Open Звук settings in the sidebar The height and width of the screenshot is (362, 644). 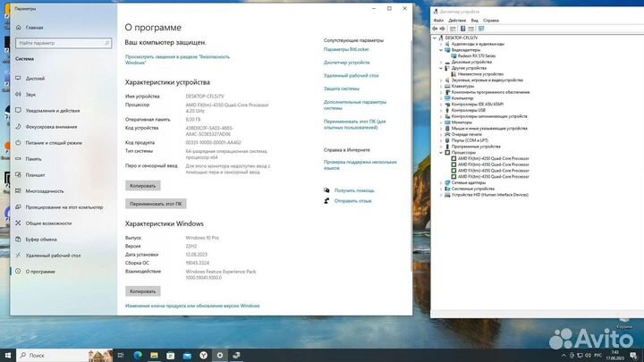[x=30, y=95]
